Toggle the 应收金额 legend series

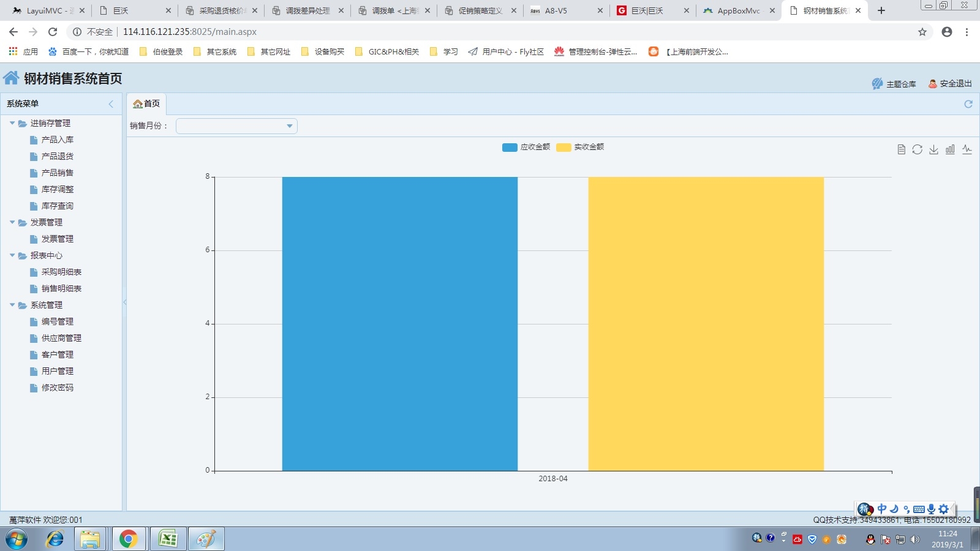point(526,147)
